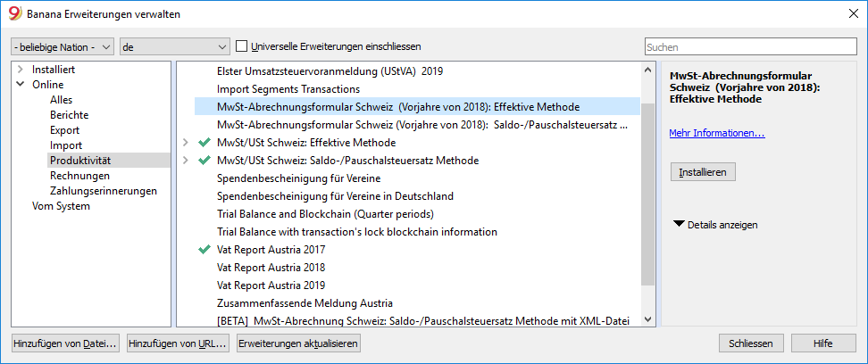Select MwSt-Abrechnungsformular Schweiz Saldo-/Pauschalsteuersatz row
Image resolution: width=868 pixels, height=364 pixels.
click(423, 125)
